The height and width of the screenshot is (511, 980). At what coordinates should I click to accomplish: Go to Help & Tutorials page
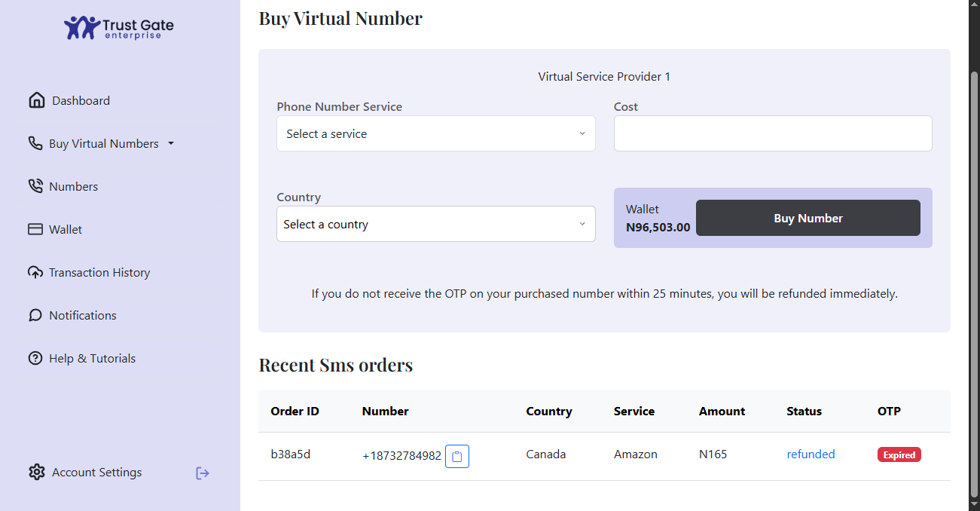click(x=92, y=358)
